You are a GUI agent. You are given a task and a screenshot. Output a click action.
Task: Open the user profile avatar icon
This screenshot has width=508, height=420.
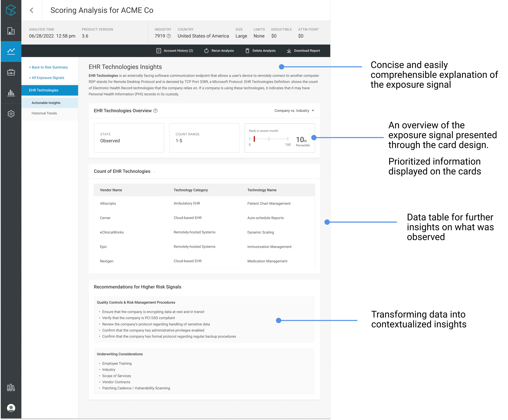pos(11,408)
